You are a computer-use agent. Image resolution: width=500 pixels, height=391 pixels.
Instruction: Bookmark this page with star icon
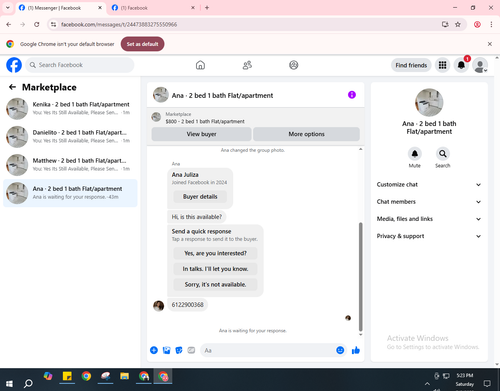[x=458, y=24]
